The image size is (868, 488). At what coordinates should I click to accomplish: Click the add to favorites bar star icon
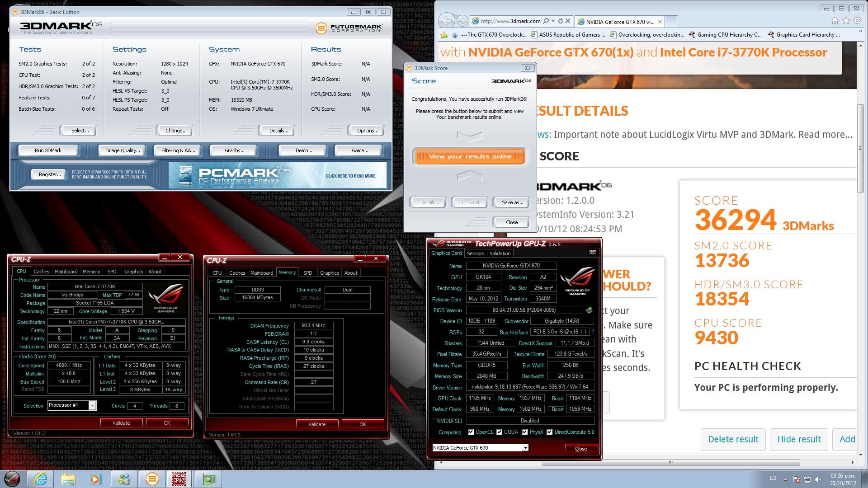tap(444, 35)
